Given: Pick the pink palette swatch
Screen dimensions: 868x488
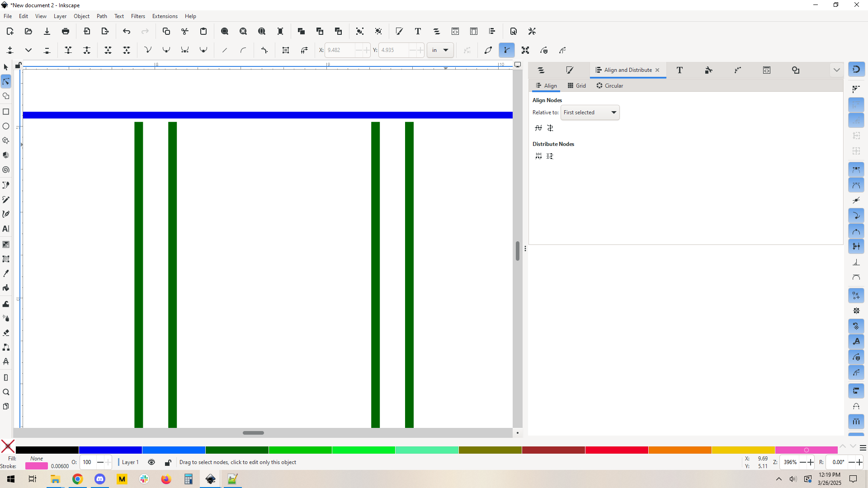Looking at the screenshot, I should [x=807, y=450].
